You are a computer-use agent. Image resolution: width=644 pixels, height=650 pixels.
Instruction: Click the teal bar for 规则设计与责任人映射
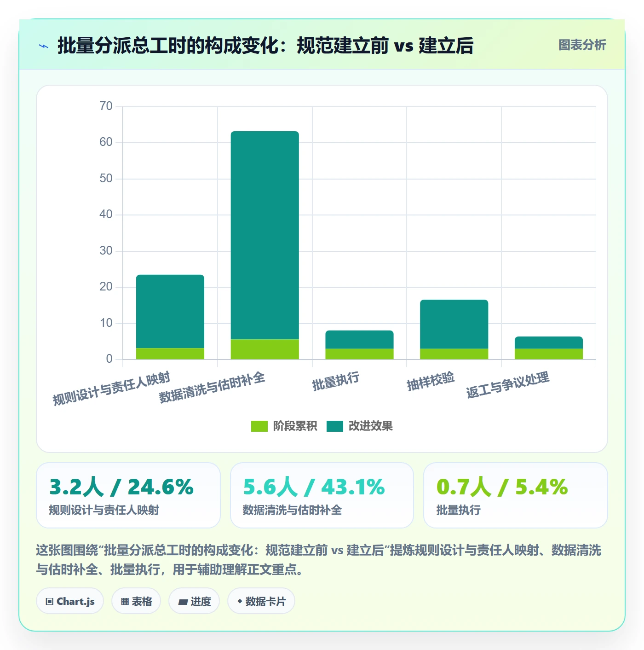(x=170, y=312)
